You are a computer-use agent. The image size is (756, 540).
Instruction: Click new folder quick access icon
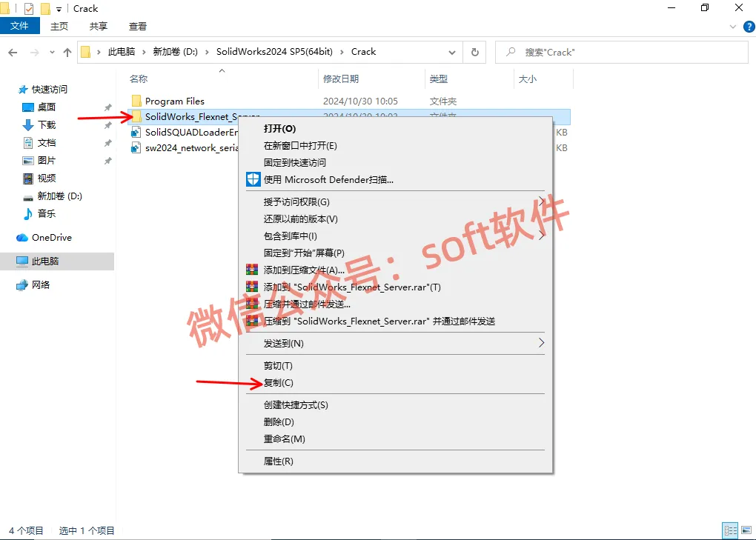coord(45,8)
